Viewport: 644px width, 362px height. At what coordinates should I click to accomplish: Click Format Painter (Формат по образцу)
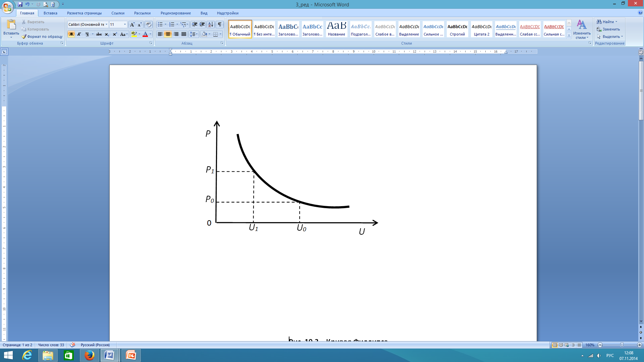(x=42, y=37)
